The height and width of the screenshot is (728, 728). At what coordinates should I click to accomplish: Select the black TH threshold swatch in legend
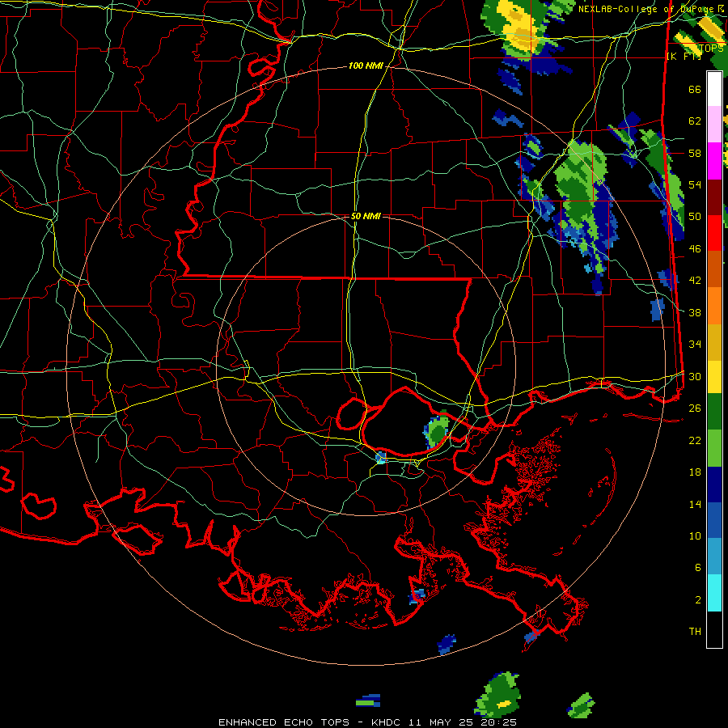714,629
